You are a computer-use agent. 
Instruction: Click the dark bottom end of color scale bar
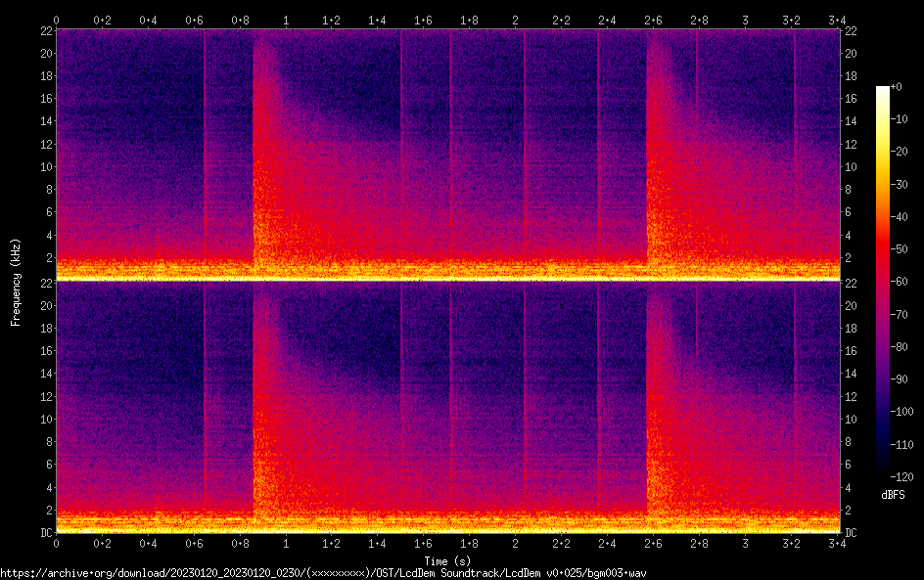tap(883, 472)
